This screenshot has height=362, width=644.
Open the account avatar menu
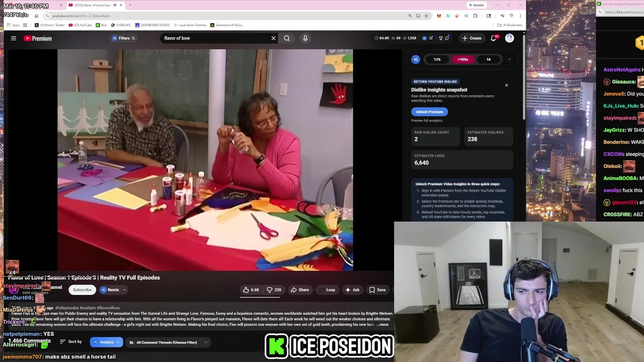pyautogui.click(x=510, y=38)
